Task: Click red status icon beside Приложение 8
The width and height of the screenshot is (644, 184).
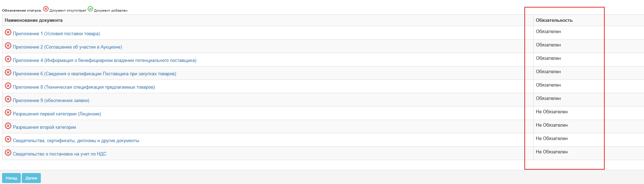Action: (x=8, y=86)
